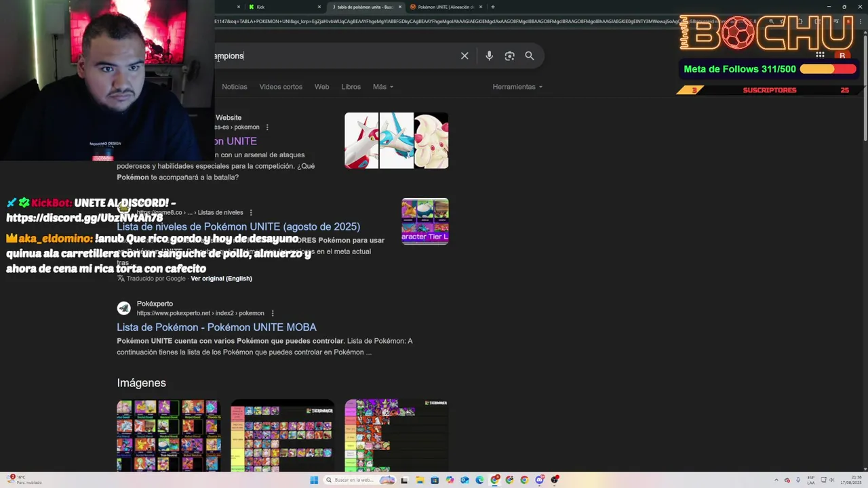Expand the Más search filter dropdown

[383, 87]
